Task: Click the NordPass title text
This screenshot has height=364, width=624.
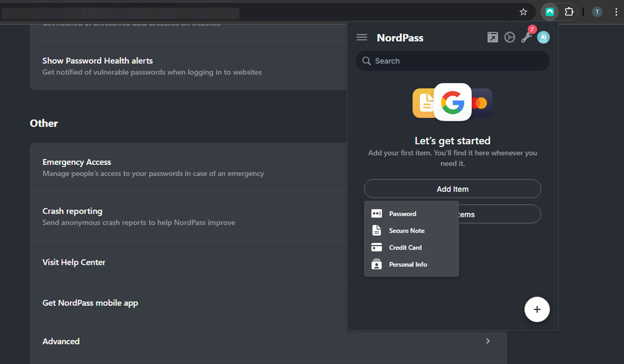Action: click(x=400, y=38)
